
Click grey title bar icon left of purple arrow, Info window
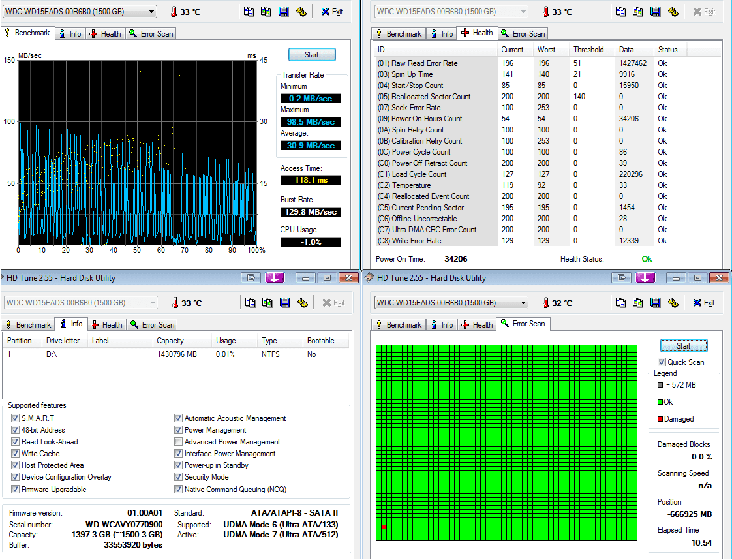(251, 278)
